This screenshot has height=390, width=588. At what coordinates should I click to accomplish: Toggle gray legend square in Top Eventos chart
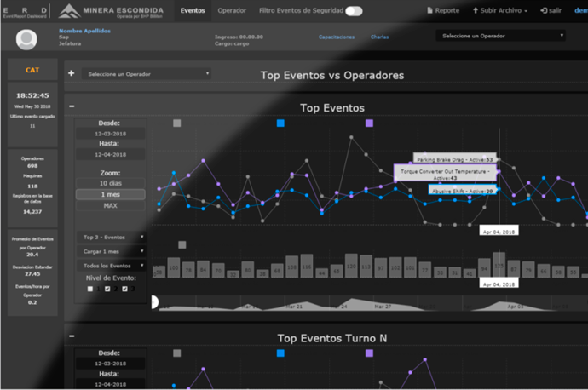[177, 123]
